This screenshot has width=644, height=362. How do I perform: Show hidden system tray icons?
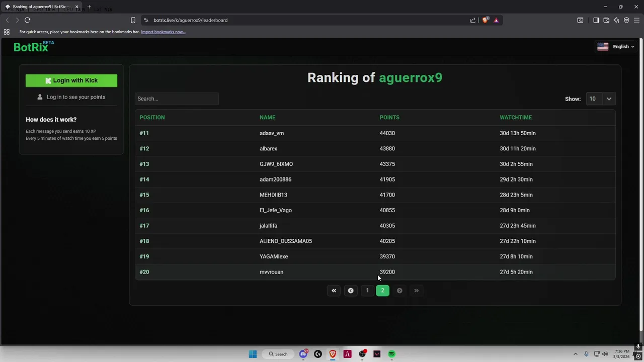576,354
